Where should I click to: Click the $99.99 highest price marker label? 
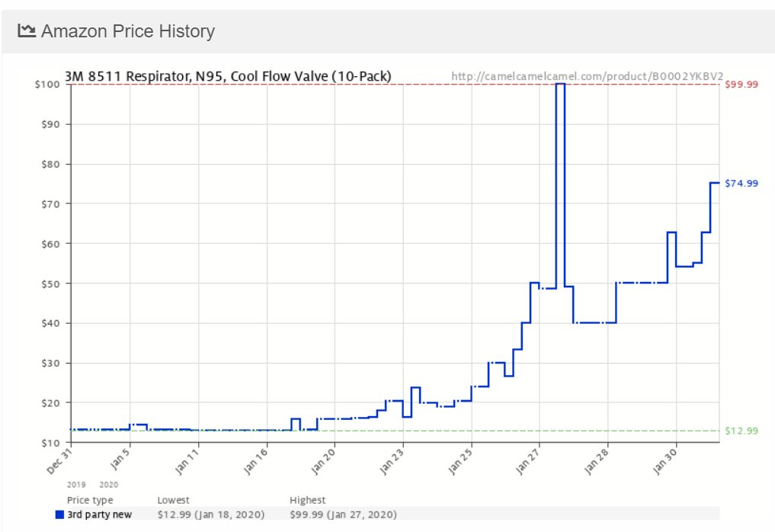coord(741,85)
